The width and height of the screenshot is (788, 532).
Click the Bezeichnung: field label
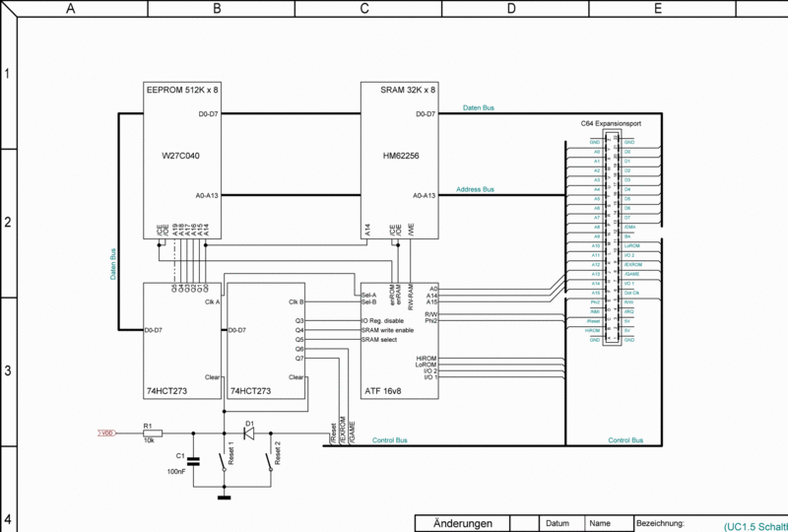click(x=660, y=523)
